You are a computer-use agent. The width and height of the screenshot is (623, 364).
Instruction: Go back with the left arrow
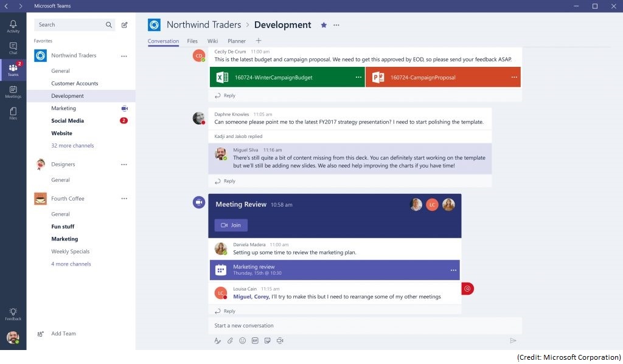tap(6, 6)
